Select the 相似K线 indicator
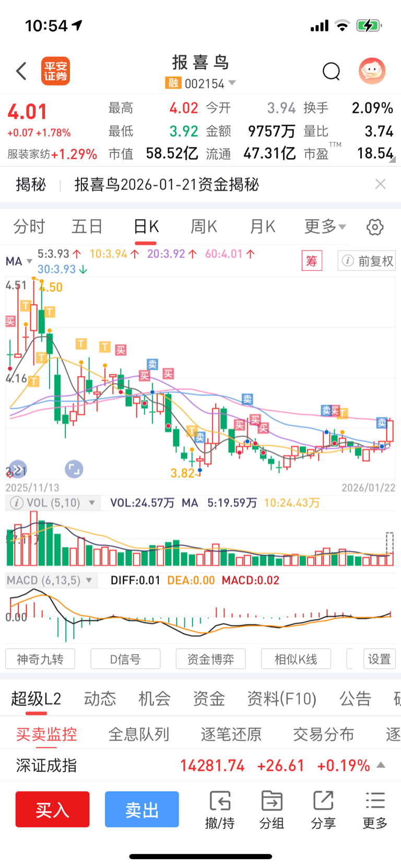Image resolution: width=401 pixels, height=868 pixels. (296, 659)
